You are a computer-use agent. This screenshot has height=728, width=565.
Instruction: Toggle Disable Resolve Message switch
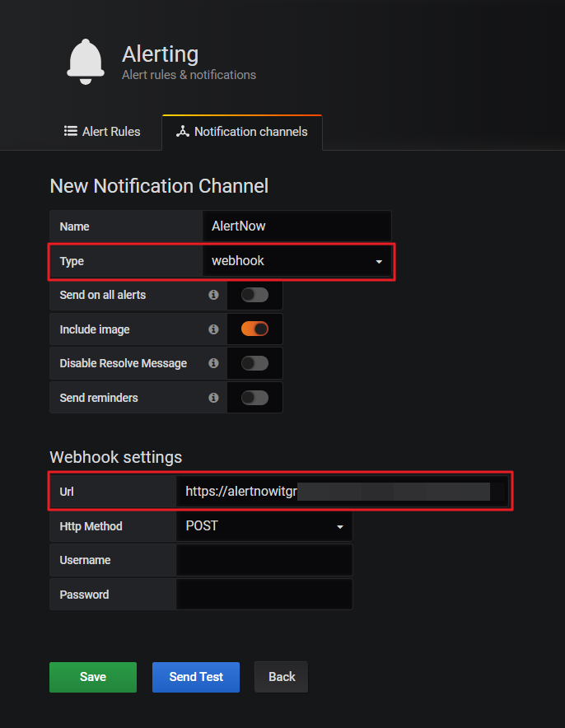coord(254,363)
